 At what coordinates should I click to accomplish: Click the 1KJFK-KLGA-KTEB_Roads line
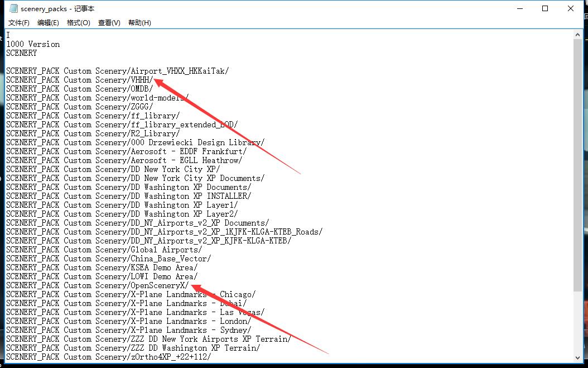(164, 232)
